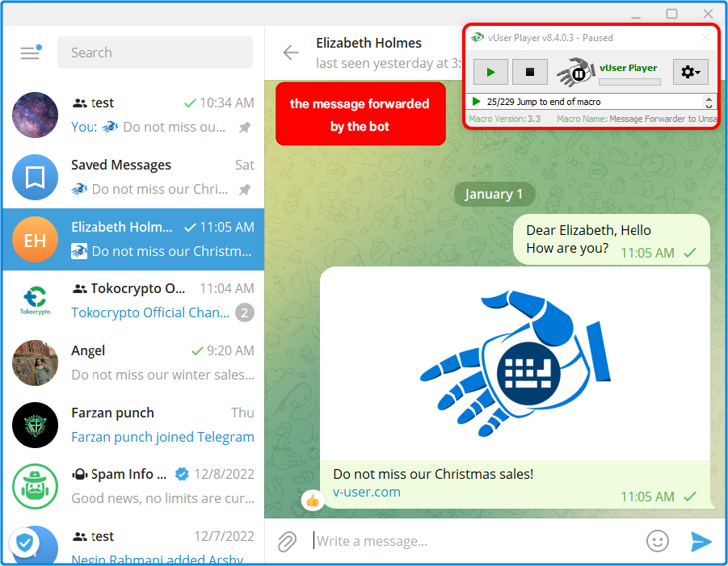
Task: Click stop button in vUser Player
Action: [x=530, y=72]
